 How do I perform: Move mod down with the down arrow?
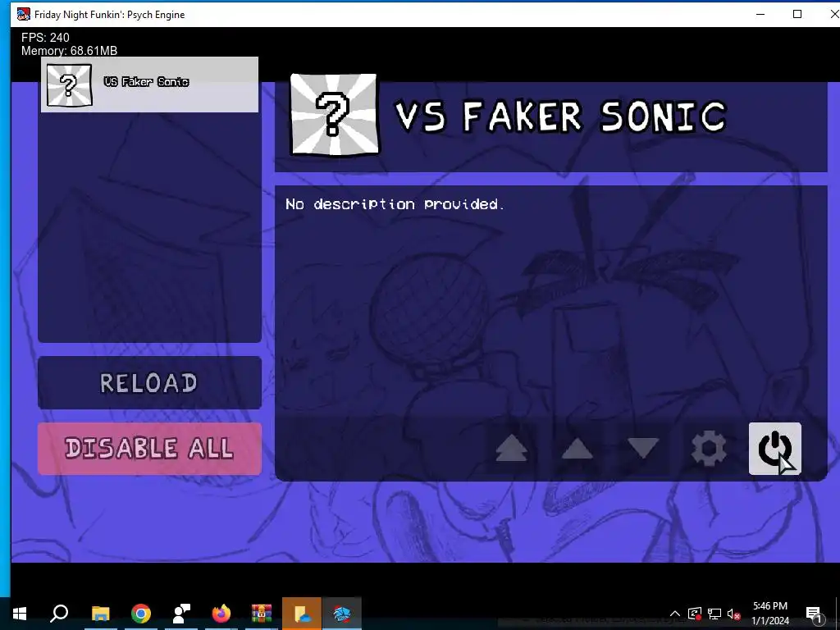tap(643, 449)
